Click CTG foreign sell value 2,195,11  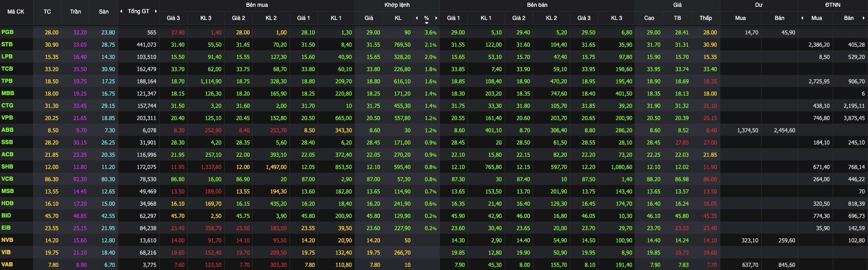coord(854,106)
